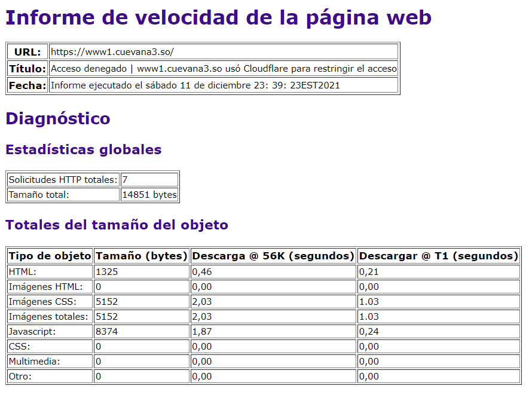Click the "Estadísticas globales" subheading

tap(84, 149)
